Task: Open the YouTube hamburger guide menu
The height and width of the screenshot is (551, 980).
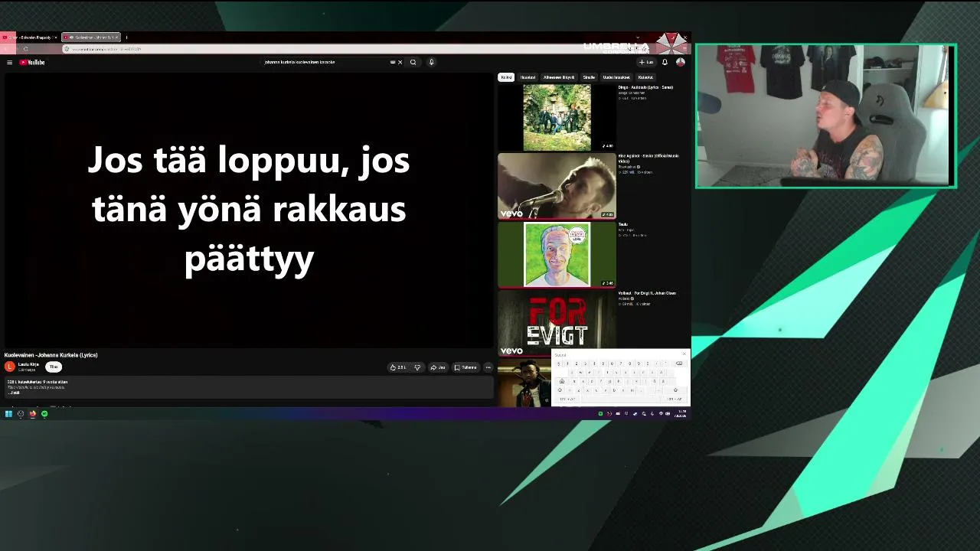Action: (x=9, y=62)
